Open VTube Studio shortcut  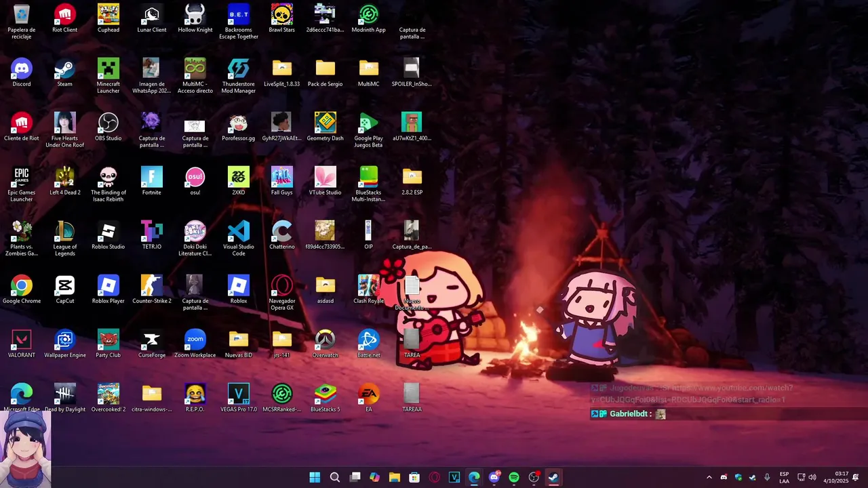(325, 181)
